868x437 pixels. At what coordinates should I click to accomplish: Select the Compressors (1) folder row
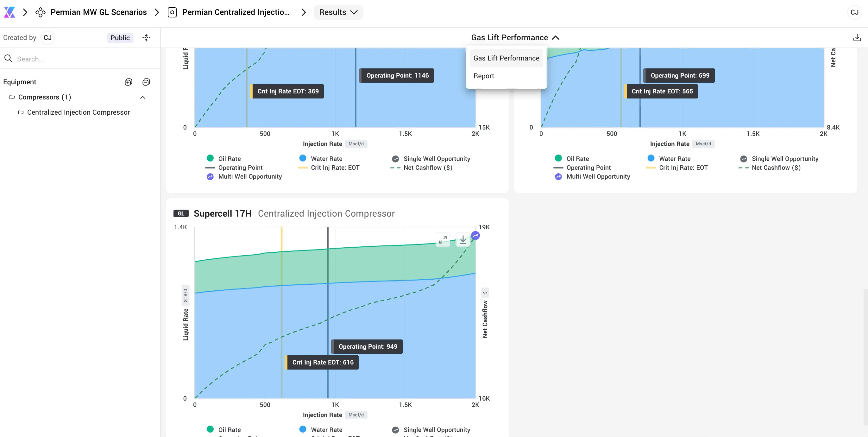pyautogui.click(x=78, y=97)
